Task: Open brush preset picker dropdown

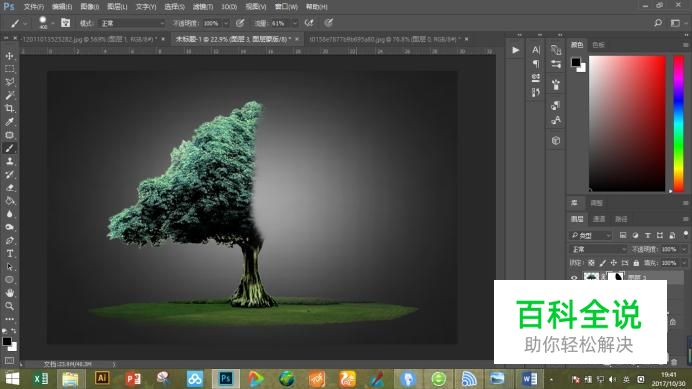Action: click(53, 23)
